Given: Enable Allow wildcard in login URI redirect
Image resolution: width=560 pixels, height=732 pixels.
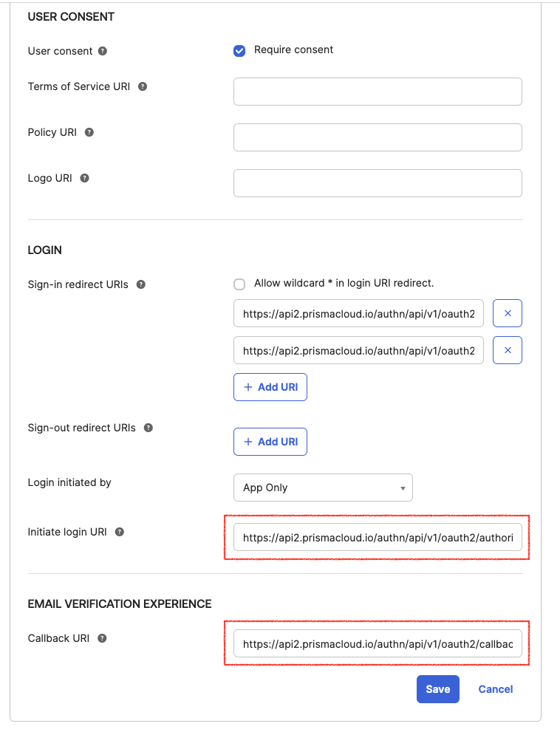Looking at the screenshot, I should [x=239, y=284].
